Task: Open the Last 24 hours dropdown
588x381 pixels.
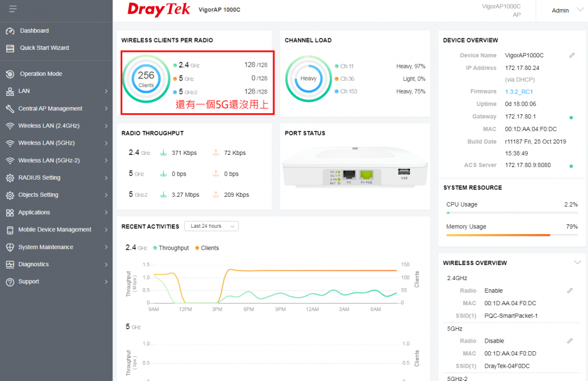Action: click(x=211, y=226)
